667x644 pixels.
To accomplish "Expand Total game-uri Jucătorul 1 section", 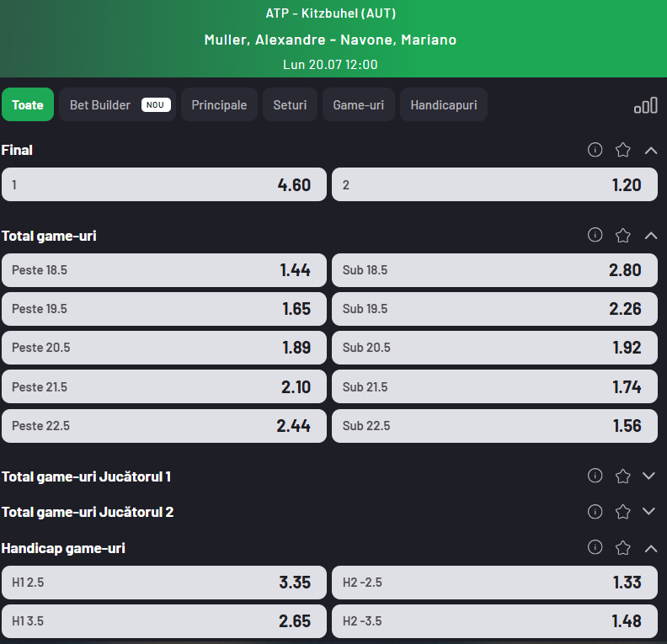I will tap(648, 476).
